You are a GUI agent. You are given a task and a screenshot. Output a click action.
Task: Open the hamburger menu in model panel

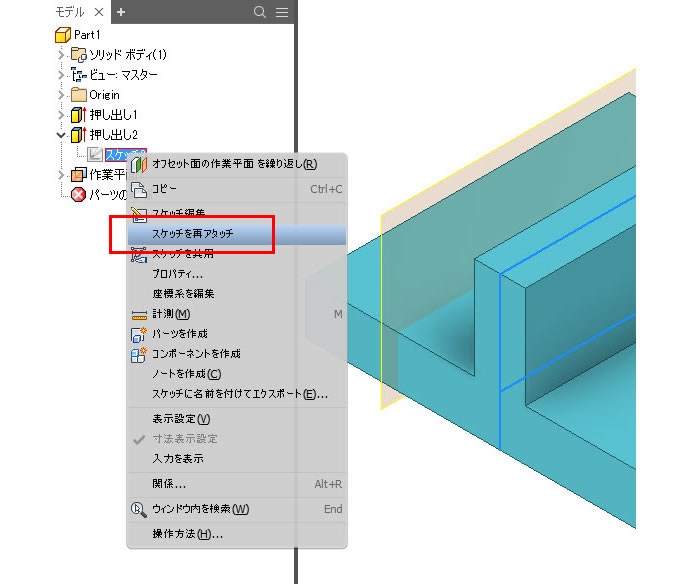pyautogui.click(x=282, y=12)
